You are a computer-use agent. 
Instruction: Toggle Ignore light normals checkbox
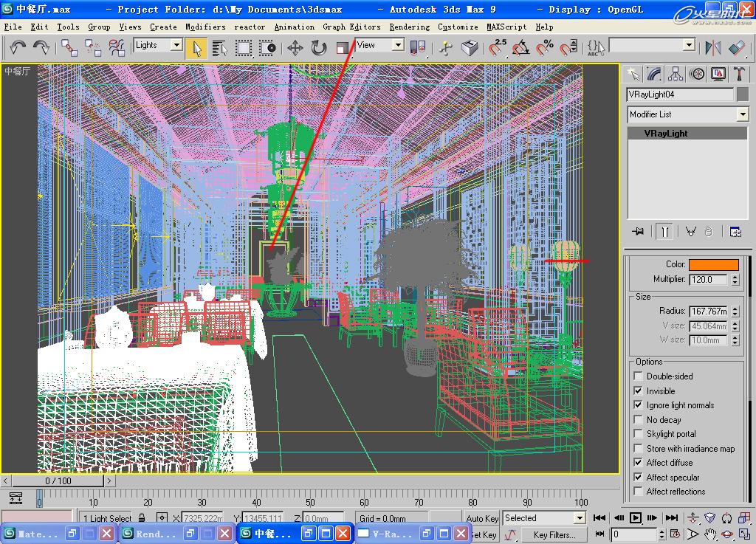(x=638, y=404)
